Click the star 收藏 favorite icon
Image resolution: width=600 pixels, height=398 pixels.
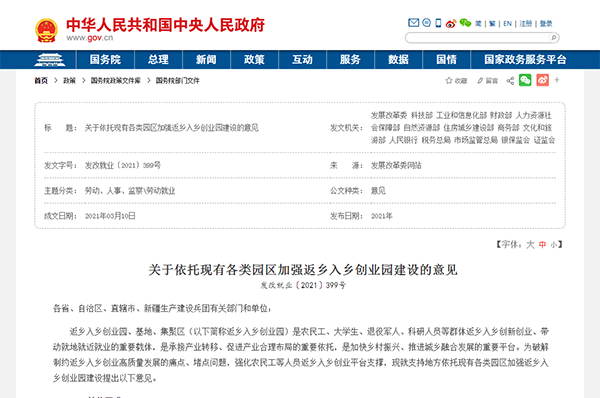456,81
